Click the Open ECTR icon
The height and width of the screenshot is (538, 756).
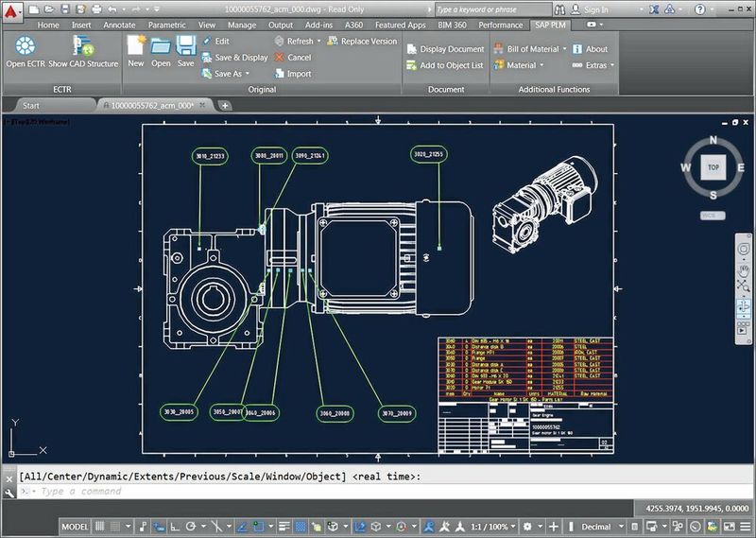coord(26,46)
